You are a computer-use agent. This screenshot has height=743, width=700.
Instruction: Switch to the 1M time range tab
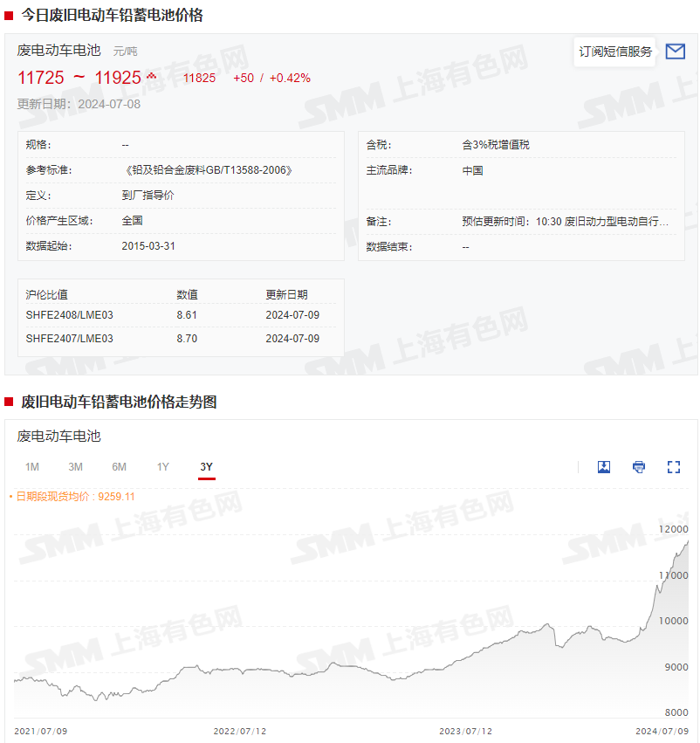(x=32, y=467)
